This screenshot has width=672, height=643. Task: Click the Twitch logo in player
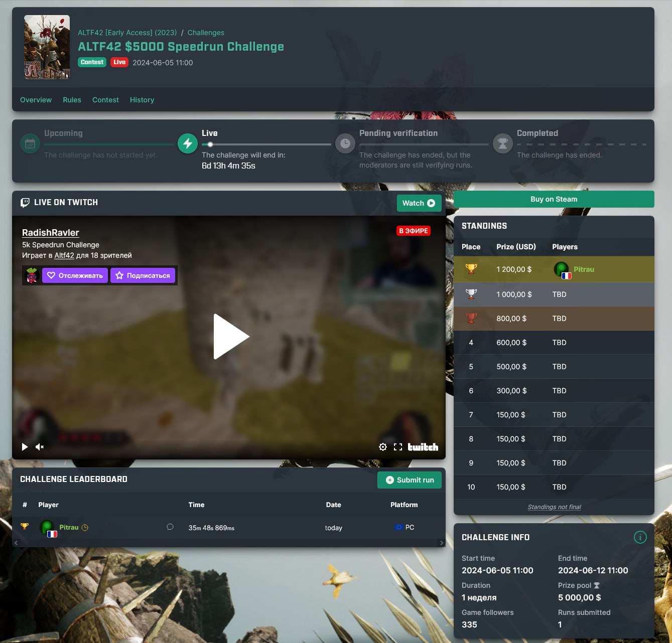[x=423, y=447]
